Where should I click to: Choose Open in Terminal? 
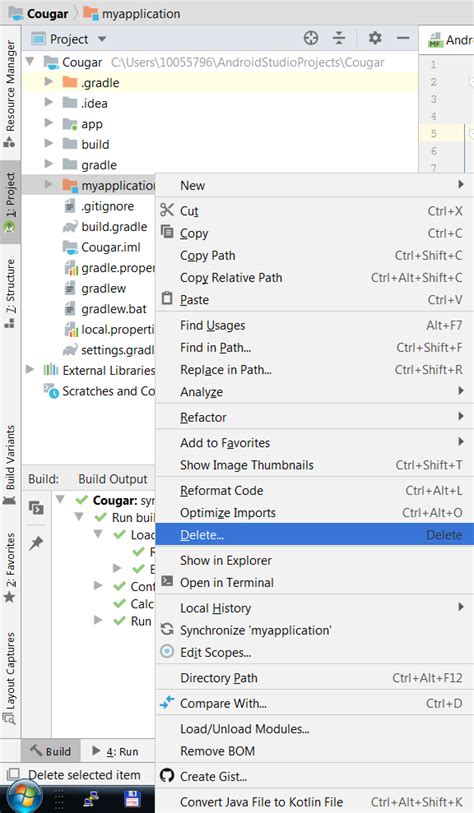click(x=315, y=583)
